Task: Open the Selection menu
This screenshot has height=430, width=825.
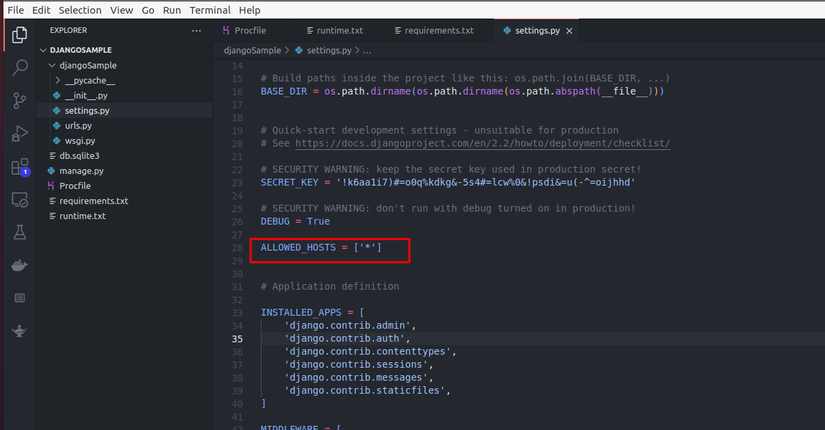Action: pos(80,10)
